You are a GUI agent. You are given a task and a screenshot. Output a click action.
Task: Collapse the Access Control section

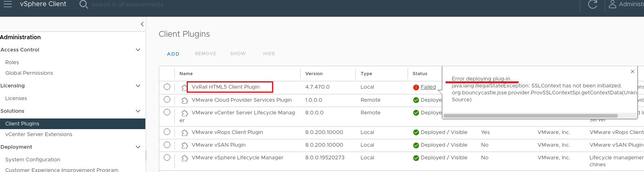tap(138, 50)
